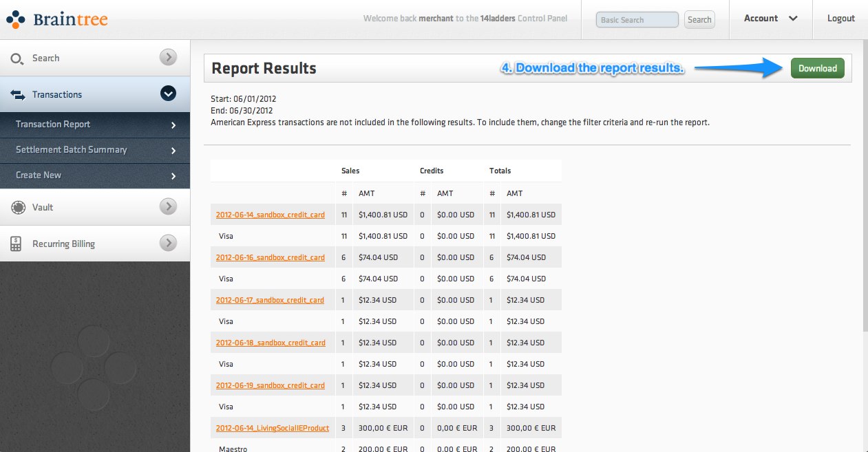Click Visa label under 2012-06-14 sandbox batch
Screen dimensions: 868x452
point(226,236)
